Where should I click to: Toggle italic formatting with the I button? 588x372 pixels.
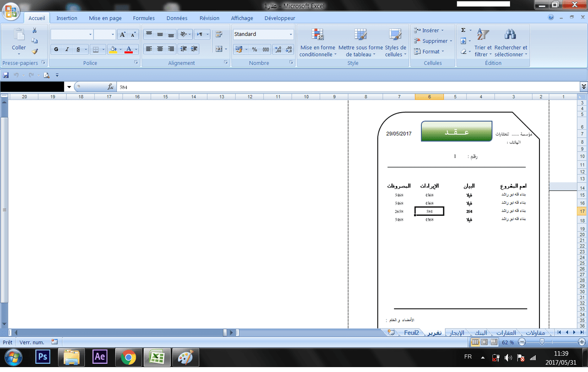pyautogui.click(x=67, y=49)
